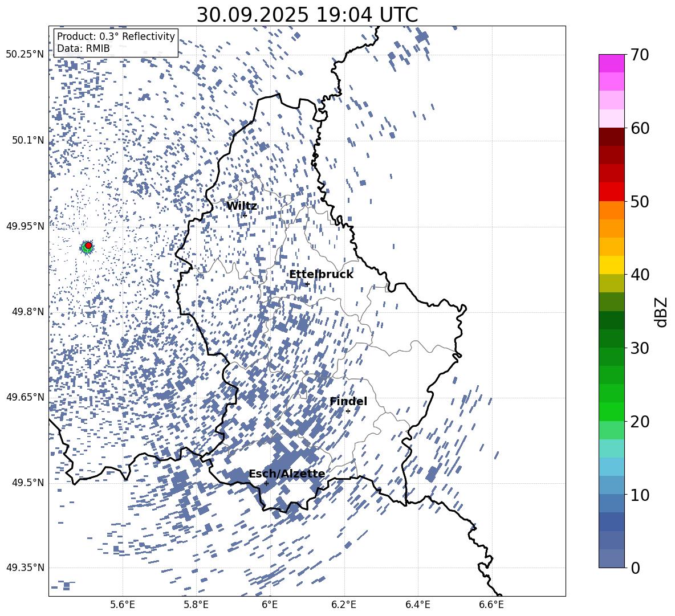Click the title timestamp 30.09.2025 19:04 UTC
The width and height of the screenshot is (675, 616).
(307, 15)
